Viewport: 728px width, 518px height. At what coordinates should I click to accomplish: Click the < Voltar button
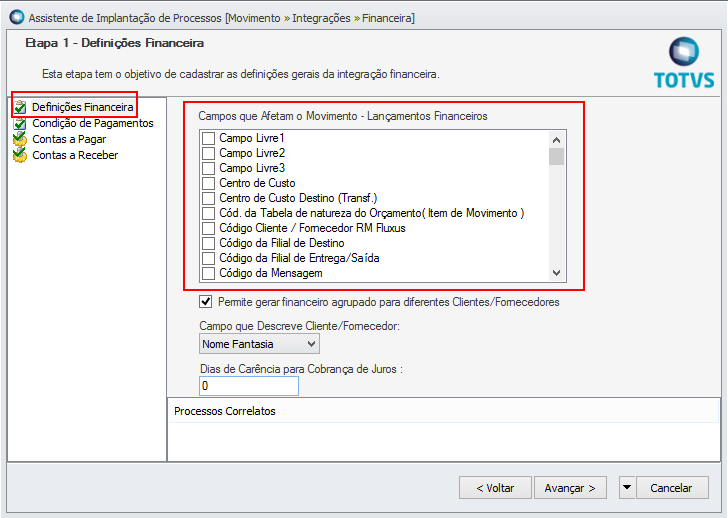495,488
